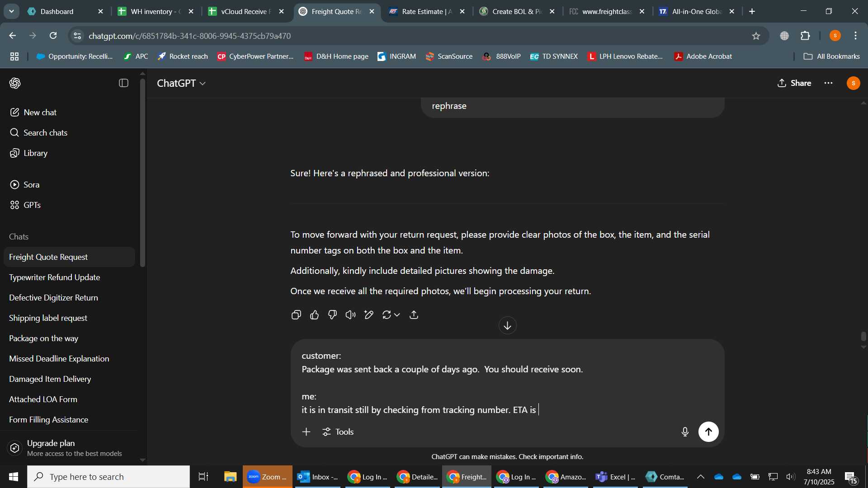Switch to All-in-One Global tab

pos(697,11)
